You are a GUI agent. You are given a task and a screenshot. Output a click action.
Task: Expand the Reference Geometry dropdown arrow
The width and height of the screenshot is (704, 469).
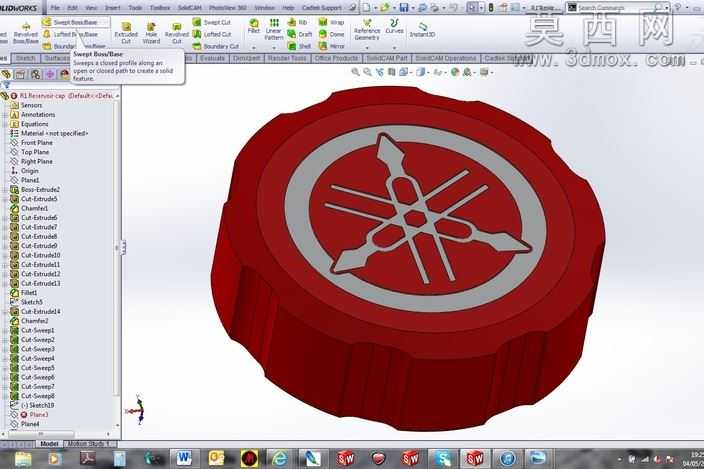[367, 48]
